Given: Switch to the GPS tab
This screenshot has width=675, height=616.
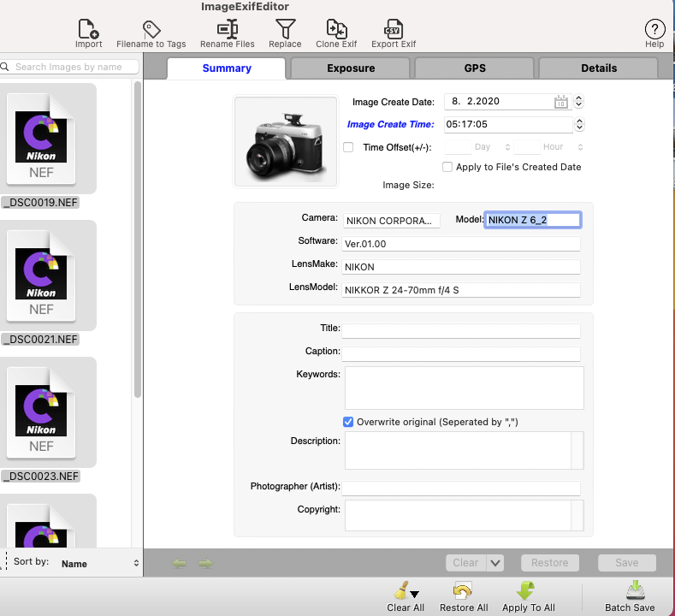Looking at the screenshot, I should [x=475, y=68].
